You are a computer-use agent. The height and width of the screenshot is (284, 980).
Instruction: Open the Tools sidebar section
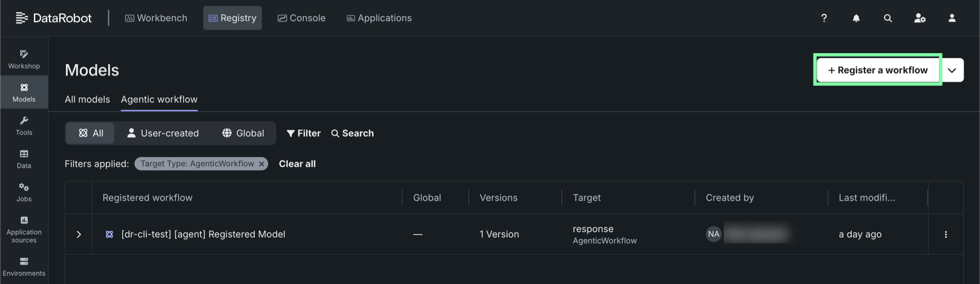click(24, 125)
